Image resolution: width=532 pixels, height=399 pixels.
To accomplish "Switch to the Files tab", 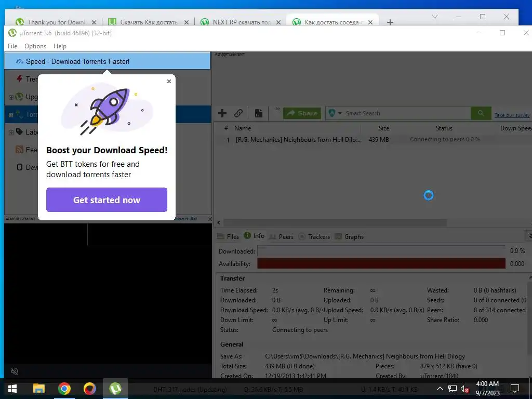I will click(229, 236).
